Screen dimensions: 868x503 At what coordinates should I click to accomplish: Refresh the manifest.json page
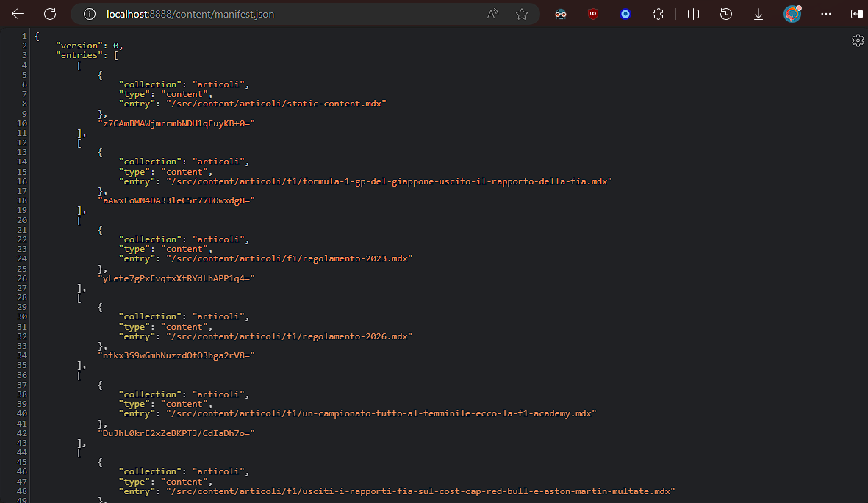click(x=50, y=14)
